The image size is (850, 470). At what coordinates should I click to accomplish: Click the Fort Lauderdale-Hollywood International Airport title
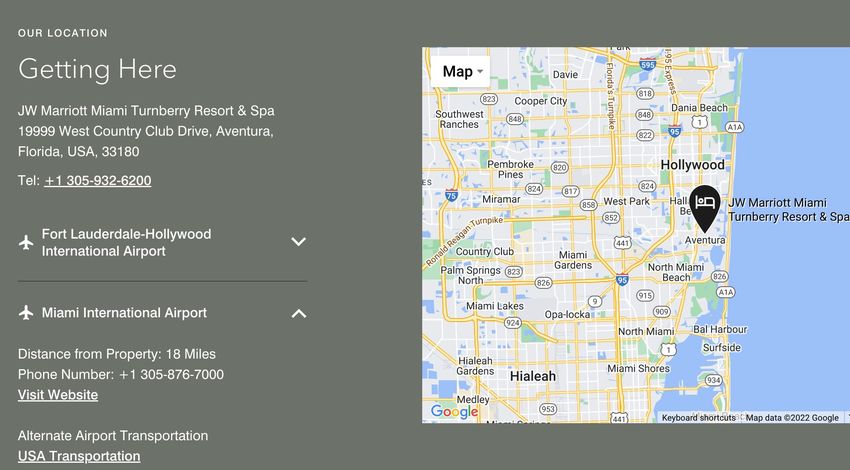click(x=126, y=242)
